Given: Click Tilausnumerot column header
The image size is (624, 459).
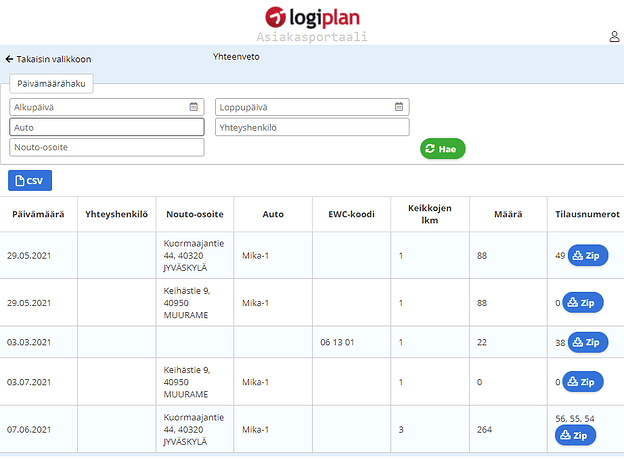Looking at the screenshot, I should [x=587, y=214].
